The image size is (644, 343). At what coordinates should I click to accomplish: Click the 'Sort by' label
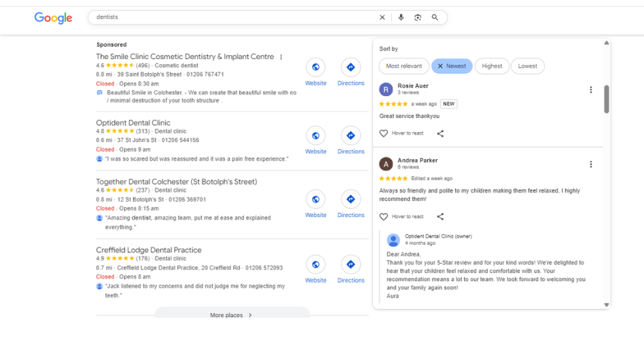point(388,49)
